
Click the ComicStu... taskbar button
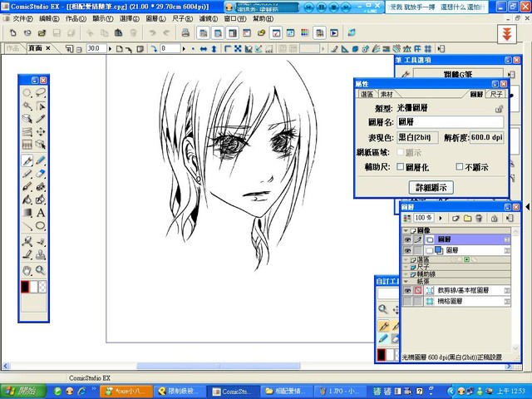(x=232, y=392)
